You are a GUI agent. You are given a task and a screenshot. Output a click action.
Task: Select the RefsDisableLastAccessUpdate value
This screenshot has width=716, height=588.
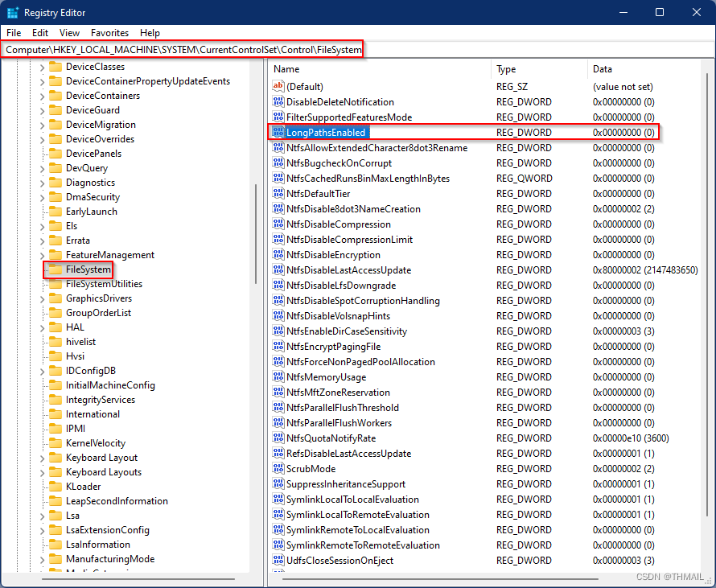(348, 454)
